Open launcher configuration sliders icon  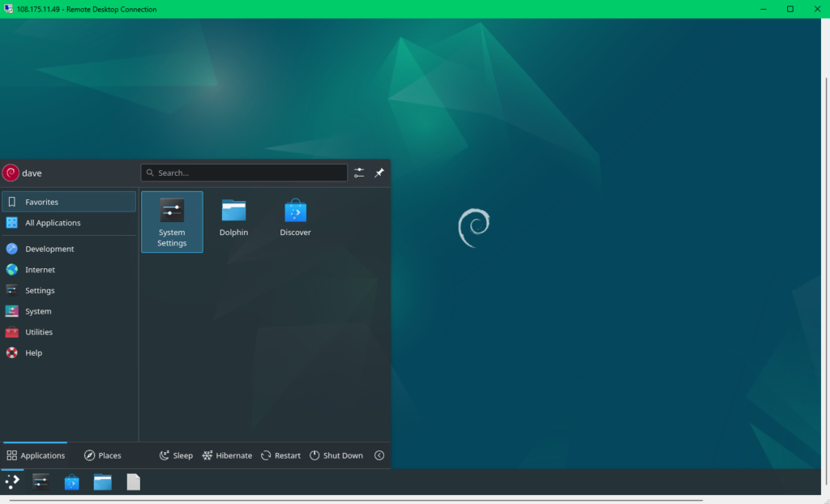(359, 173)
